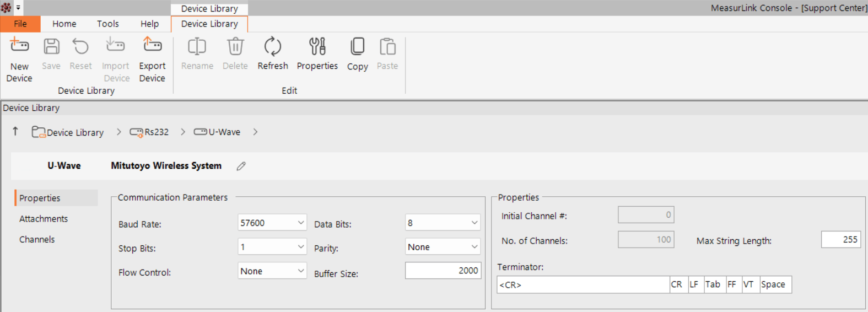Screen dimensions: 868x312
Task: Click the MeasurLink app icon in title bar
Action: (6, 7)
